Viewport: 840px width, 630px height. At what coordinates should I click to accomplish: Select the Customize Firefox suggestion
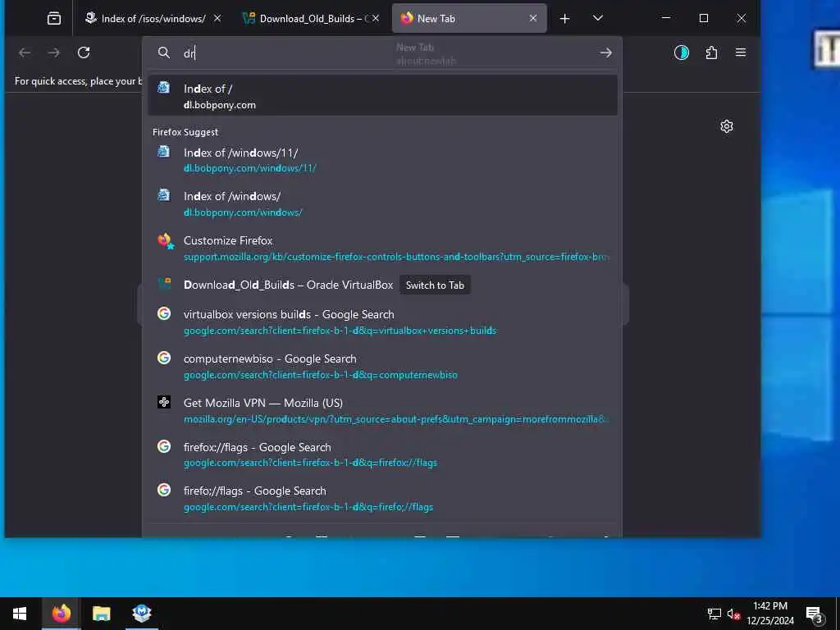pyautogui.click(x=382, y=248)
